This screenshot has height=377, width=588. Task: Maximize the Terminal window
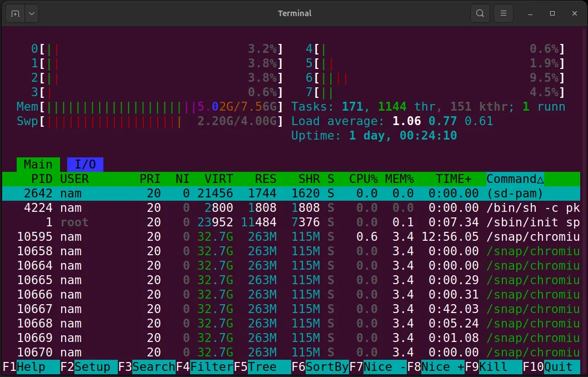pyautogui.click(x=552, y=13)
